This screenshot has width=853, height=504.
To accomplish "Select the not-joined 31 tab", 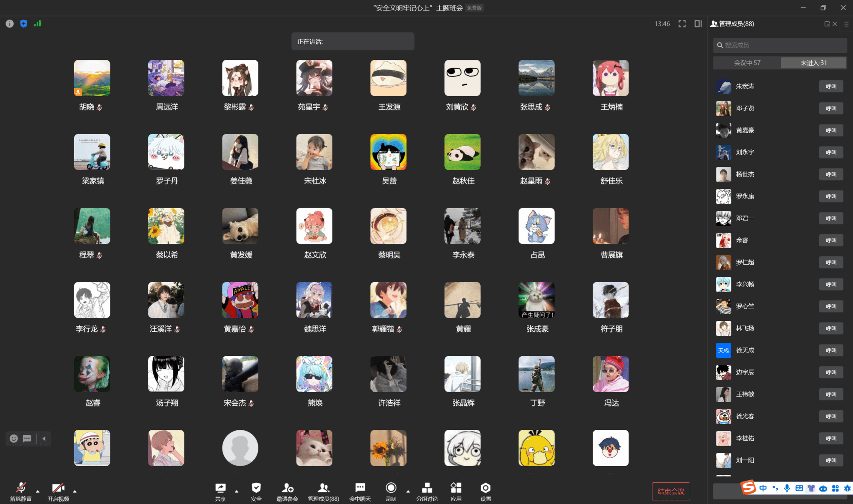I will [x=813, y=63].
